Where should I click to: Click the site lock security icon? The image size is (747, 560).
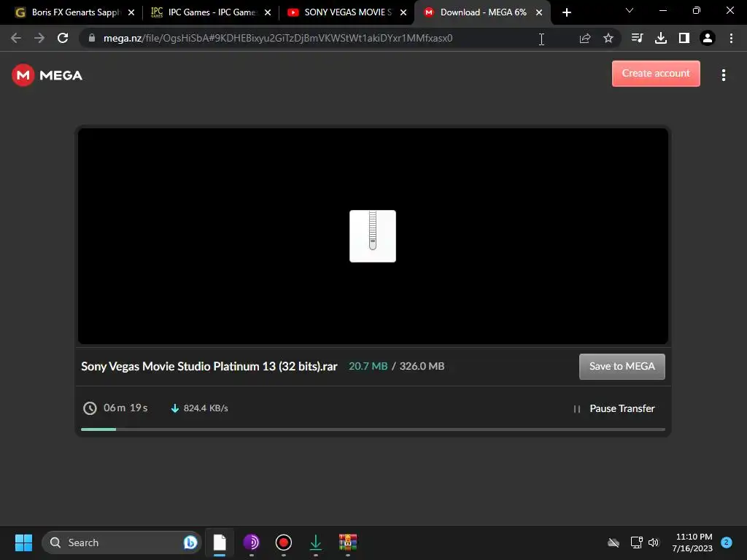(x=91, y=38)
